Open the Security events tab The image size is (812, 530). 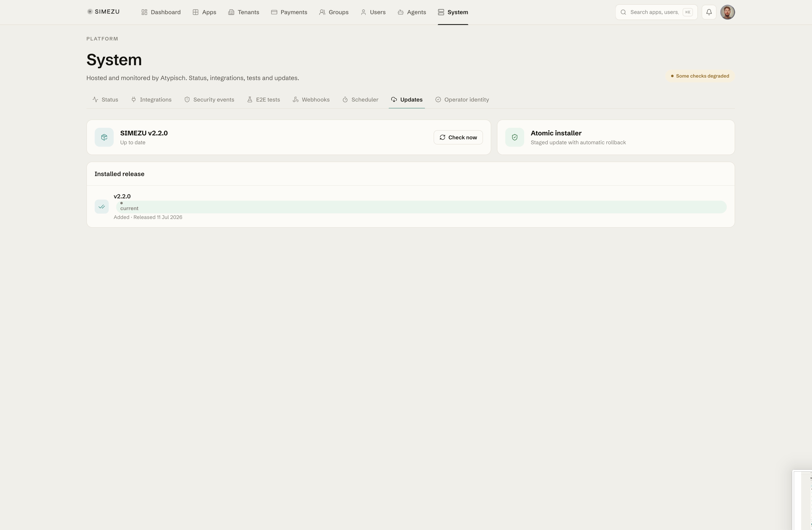[209, 100]
